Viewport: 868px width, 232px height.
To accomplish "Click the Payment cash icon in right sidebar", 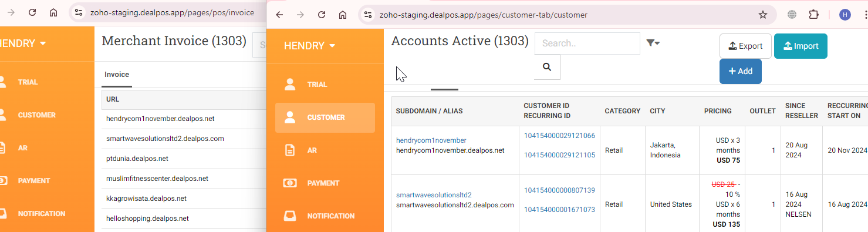I will (290, 183).
